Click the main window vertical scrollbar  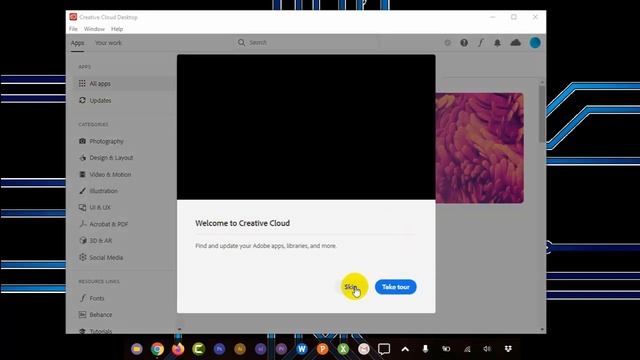pyautogui.click(x=542, y=114)
